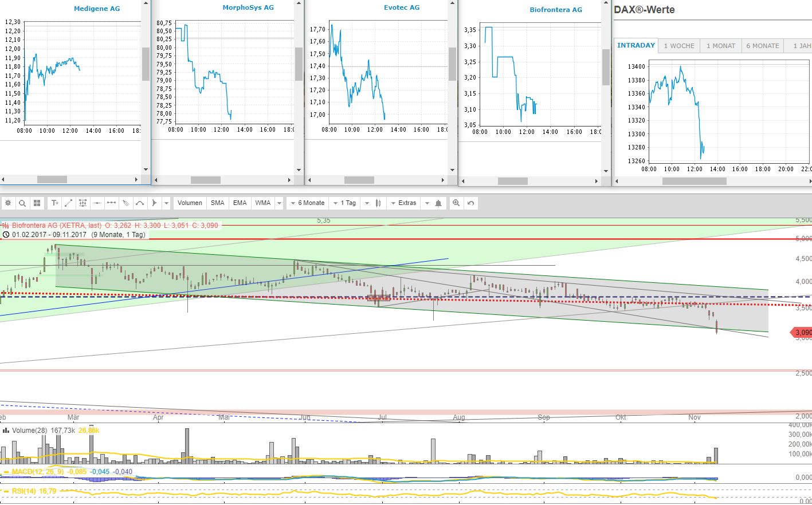Select the drawing tool between trend line and horizontal line
The height and width of the screenshot is (505, 812).
tap(83, 203)
